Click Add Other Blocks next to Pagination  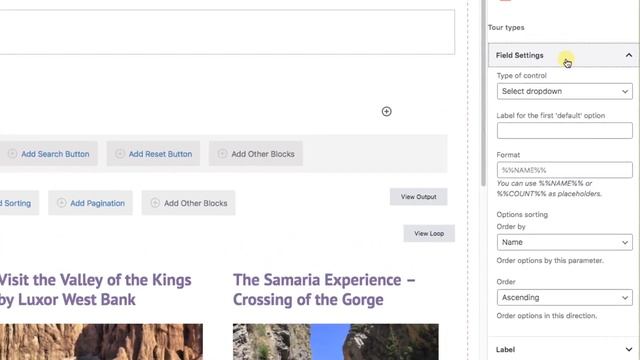188,203
